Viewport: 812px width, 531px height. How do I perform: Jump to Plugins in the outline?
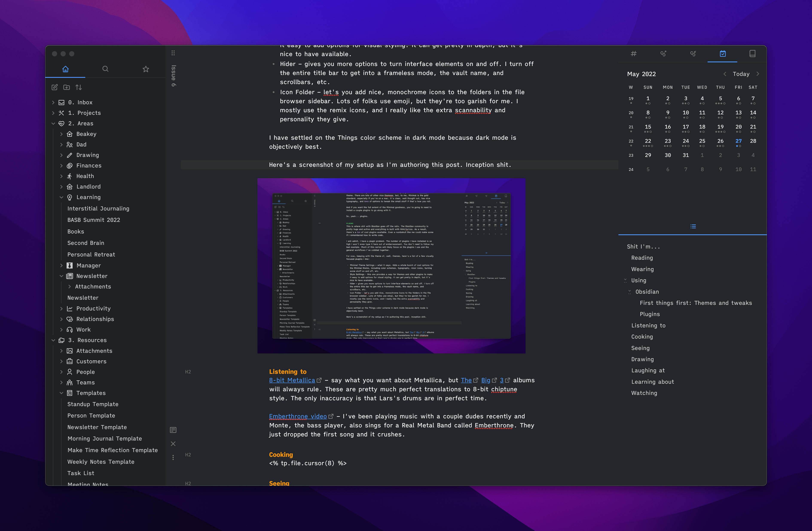[x=650, y=315]
